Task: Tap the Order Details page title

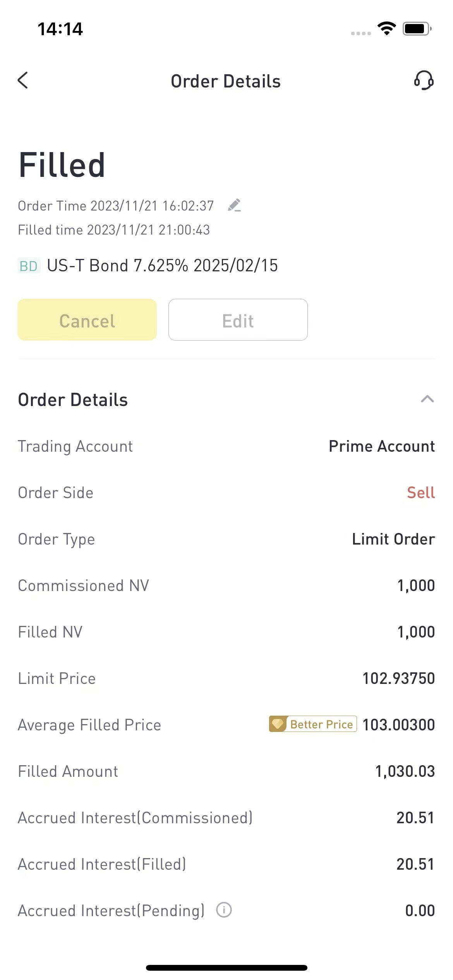Action: pyautogui.click(x=226, y=81)
